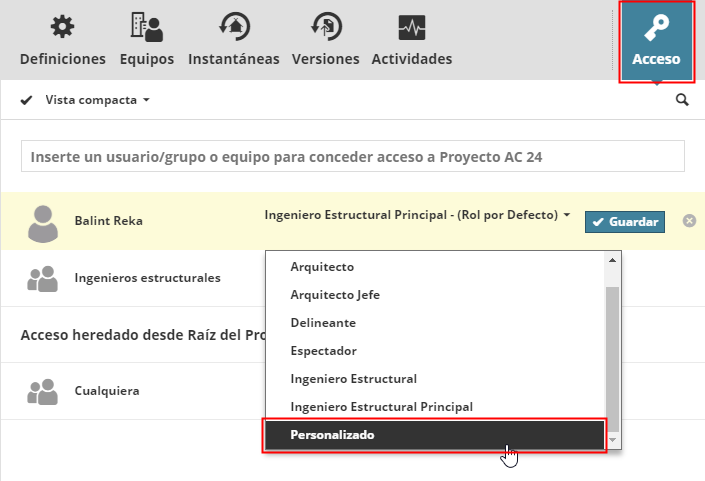The image size is (705, 481).
Task: Open the Versiones history icon
Action: 325,27
